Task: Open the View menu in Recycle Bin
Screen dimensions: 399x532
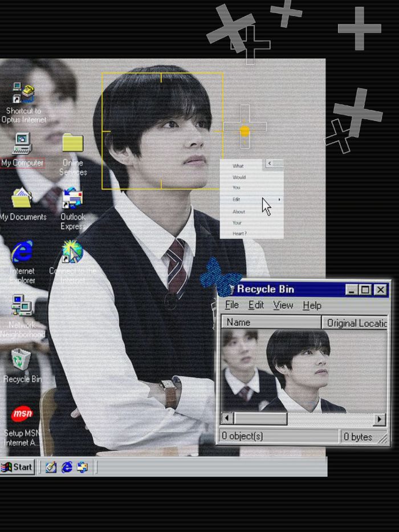Action: (x=283, y=305)
